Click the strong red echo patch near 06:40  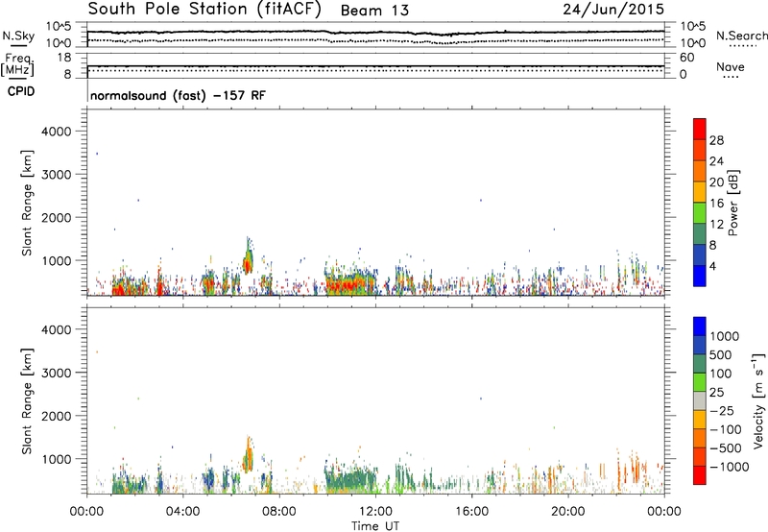[248, 266]
